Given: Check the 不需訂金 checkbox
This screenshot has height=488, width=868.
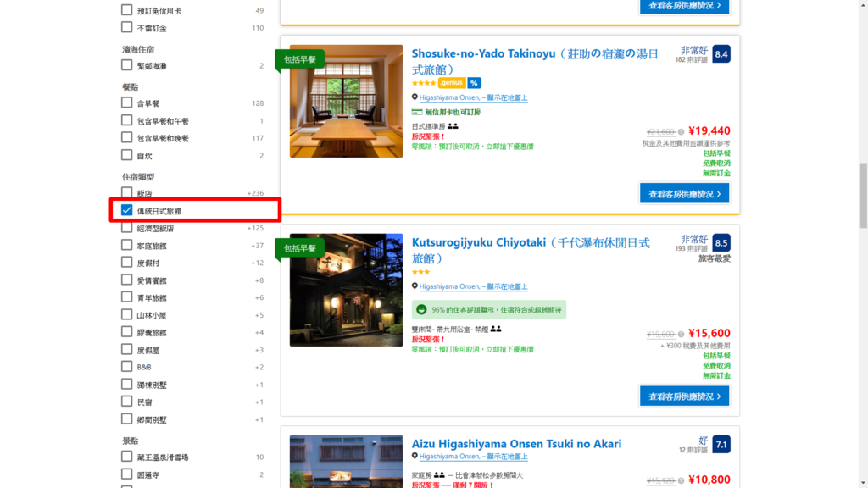Looking at the screenshot, I should click(x=127, y=27).
